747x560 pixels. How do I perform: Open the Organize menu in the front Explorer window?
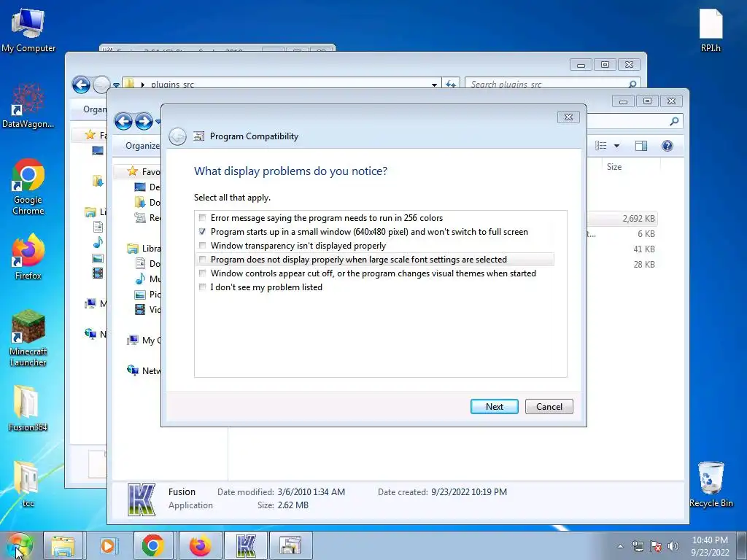coord(142,146)
